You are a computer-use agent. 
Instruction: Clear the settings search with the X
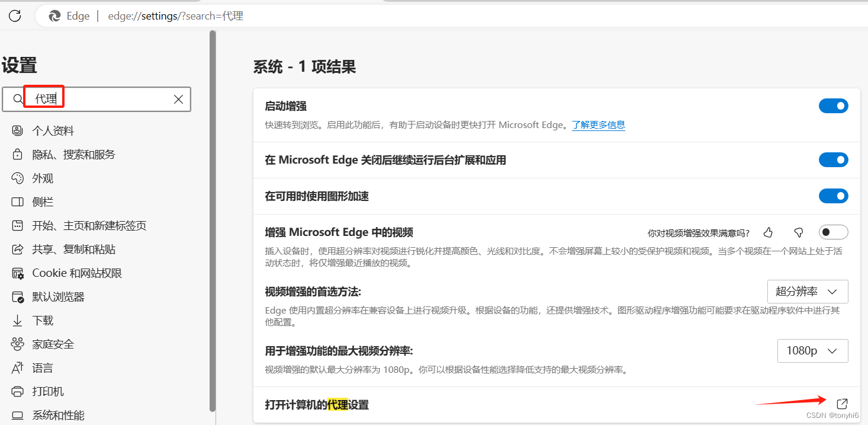178,99
